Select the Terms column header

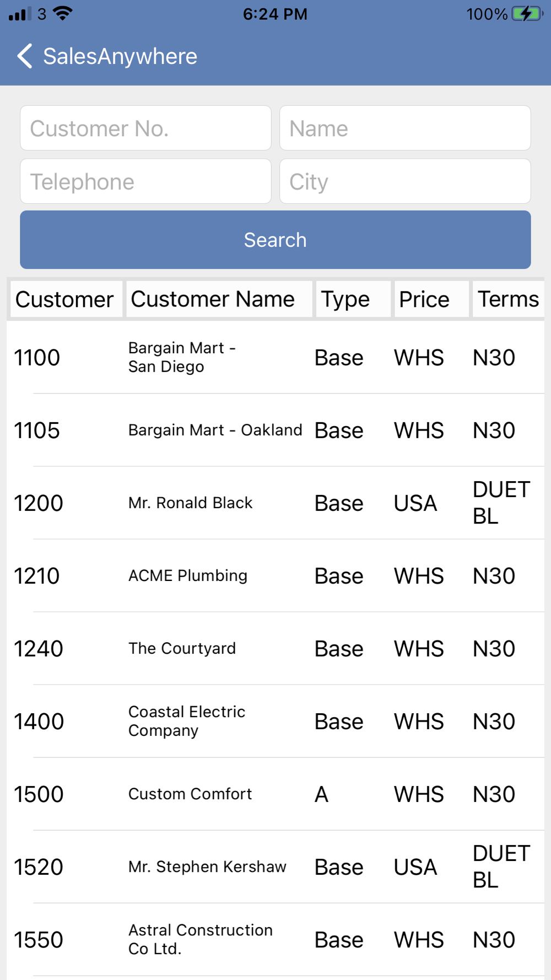click(x=508, y=299)
